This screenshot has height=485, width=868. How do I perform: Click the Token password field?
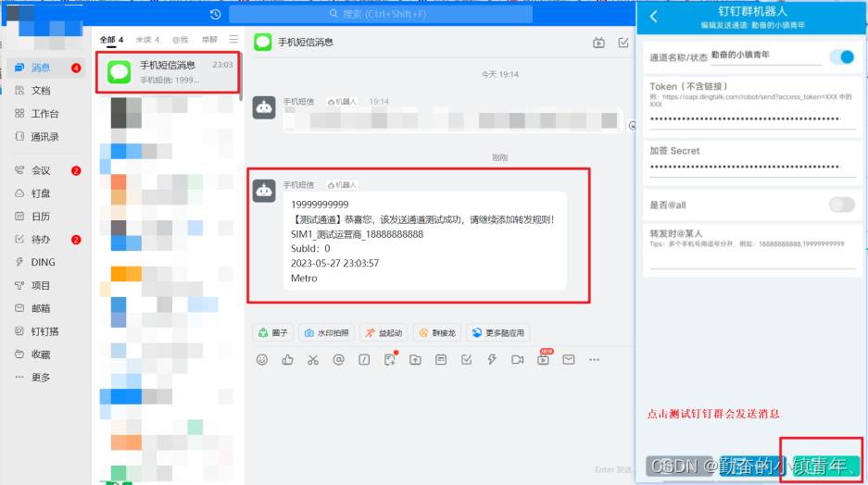[753, 119]
